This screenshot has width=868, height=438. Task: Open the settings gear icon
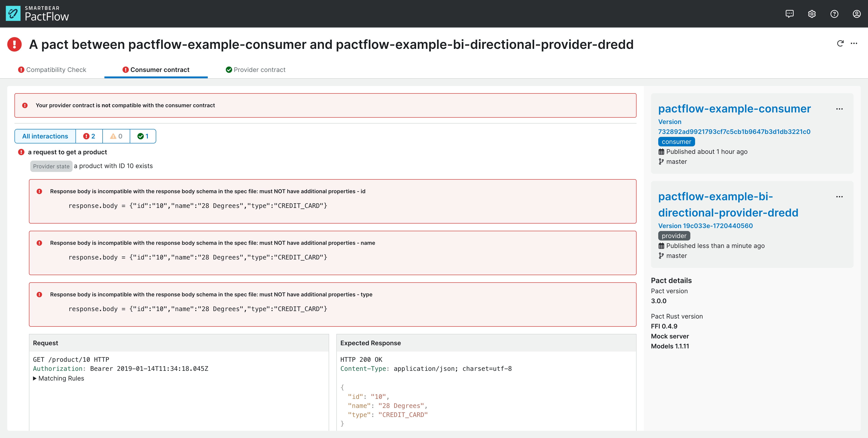tap(812, 14)
